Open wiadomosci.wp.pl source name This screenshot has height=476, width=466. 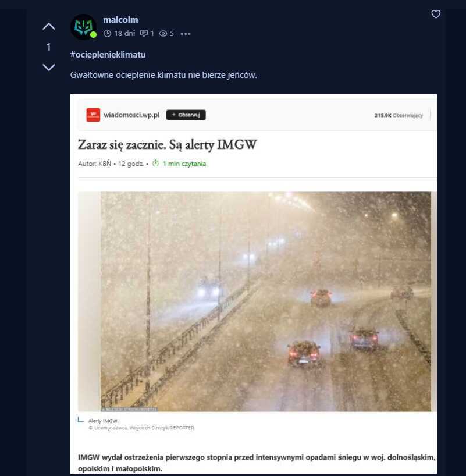(x=131, y=115)
